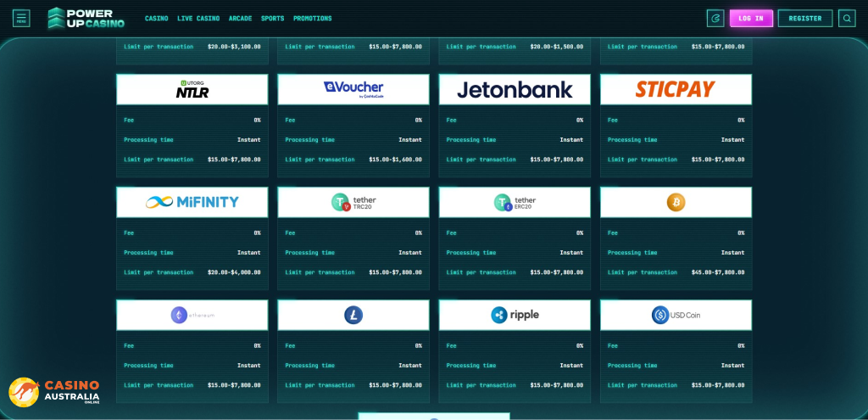Open the Sports nav item

[x=272, y=19]
